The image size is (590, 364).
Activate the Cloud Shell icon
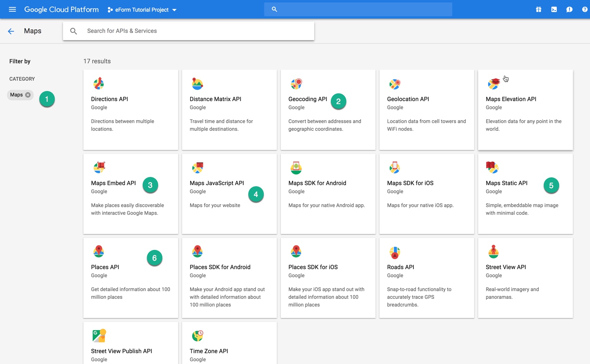pyautogui.click(x=554, y=10)
